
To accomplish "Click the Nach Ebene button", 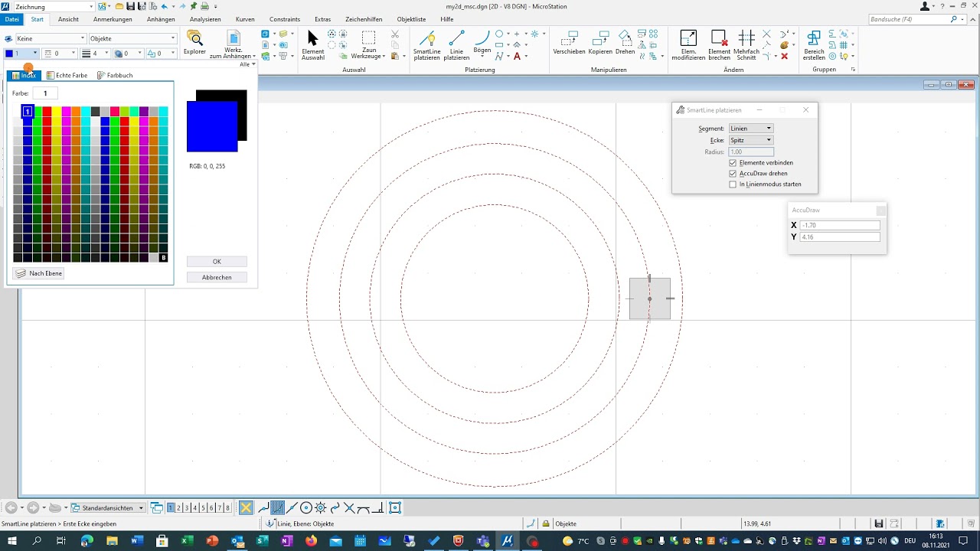I will pos(38,273).
